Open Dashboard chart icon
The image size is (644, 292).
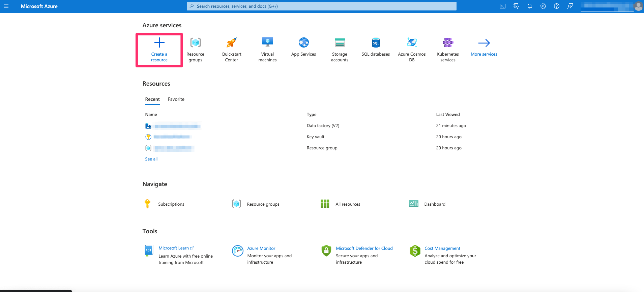click(x=414, y=204)
